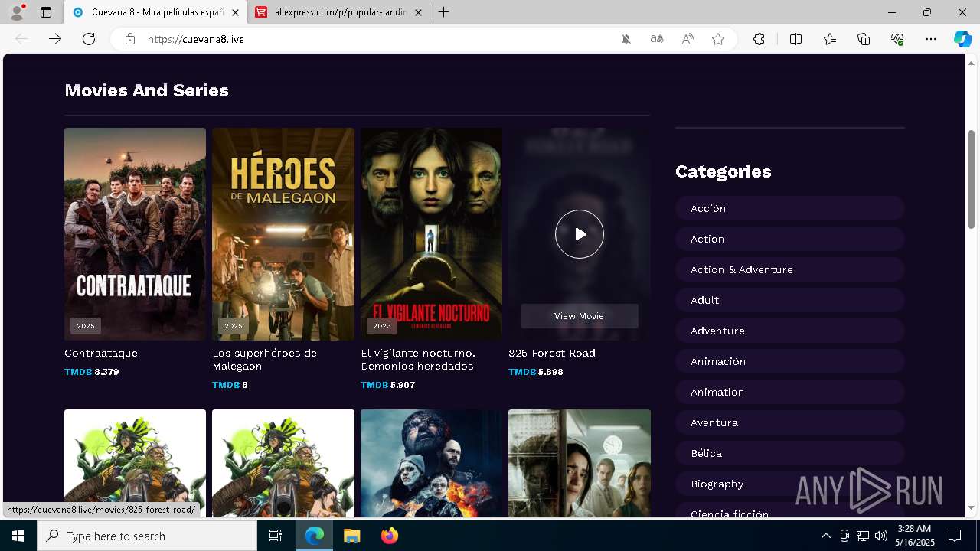This screenshot has height=551, width=980.
Task: Add page to favorites star icon
Action: point(718,39)
